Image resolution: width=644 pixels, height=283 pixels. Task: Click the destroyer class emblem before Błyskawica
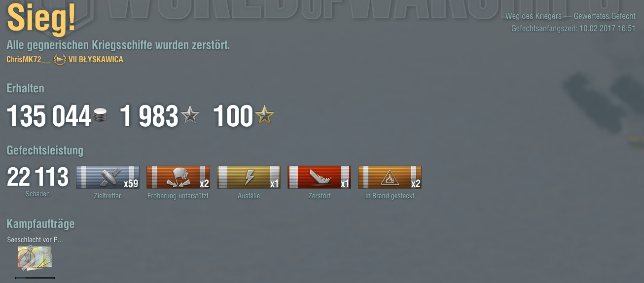[60, 60]
